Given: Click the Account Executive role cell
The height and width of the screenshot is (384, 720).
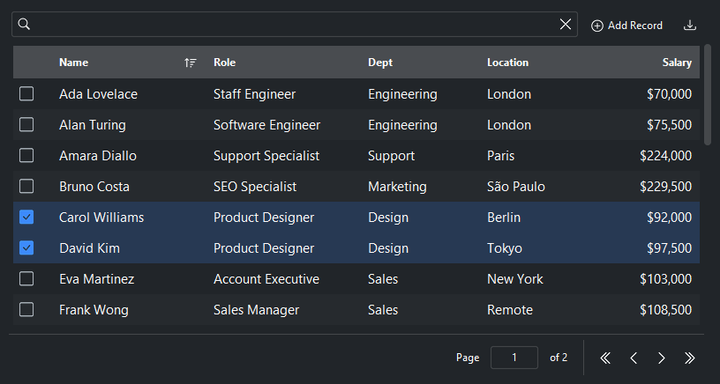Looking at the screenshot, I should pos(266,279).
